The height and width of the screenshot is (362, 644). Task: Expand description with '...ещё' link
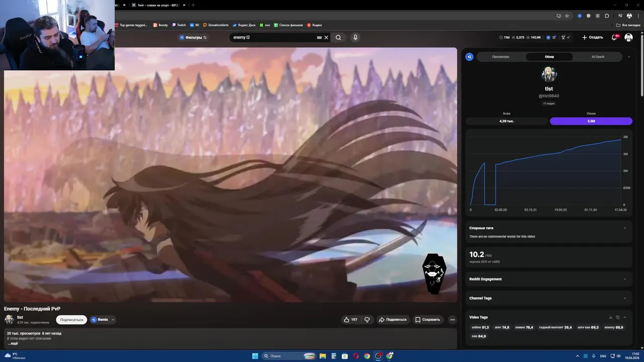[13, 343]
